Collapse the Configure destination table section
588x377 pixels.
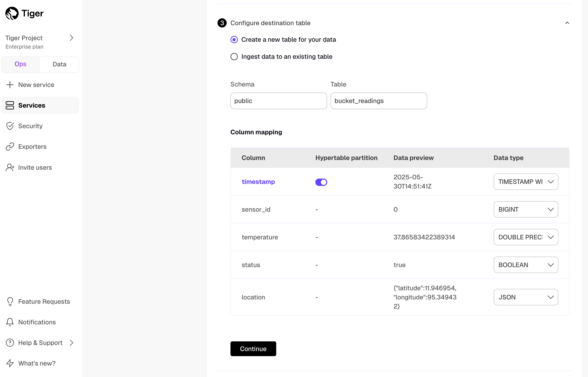click(567, 23)
